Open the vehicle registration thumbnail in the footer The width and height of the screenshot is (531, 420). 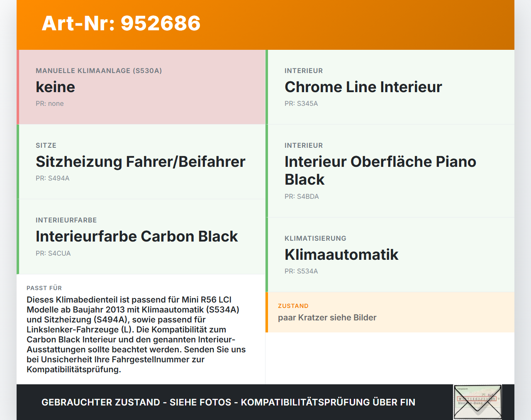click(x=477, y=402)
